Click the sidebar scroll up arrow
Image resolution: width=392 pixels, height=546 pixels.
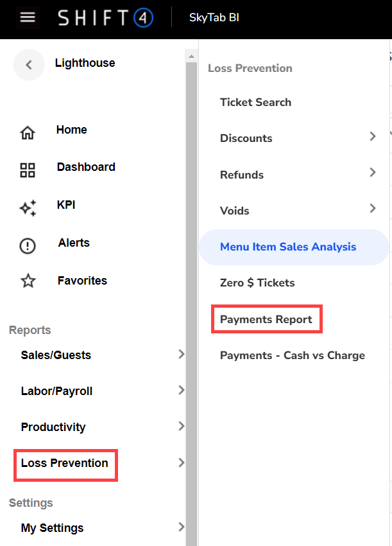pyautogui.click(x=191, y=57)
